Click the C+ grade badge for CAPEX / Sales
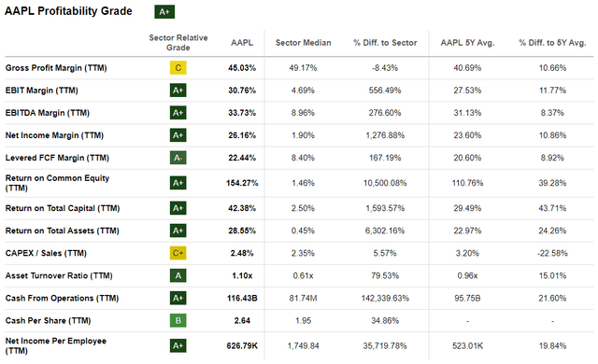Viewport: 598px width, 364px height. point(178,253)
